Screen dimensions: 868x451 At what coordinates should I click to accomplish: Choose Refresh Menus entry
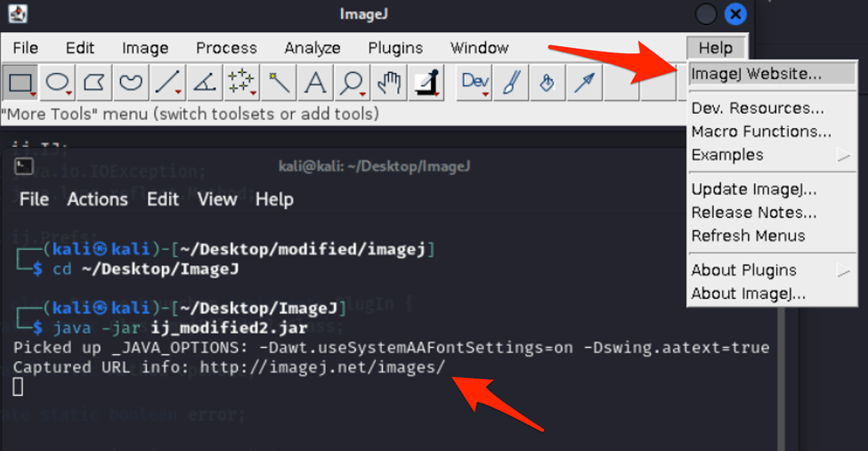pyautogui.click(x=772, y=236)
